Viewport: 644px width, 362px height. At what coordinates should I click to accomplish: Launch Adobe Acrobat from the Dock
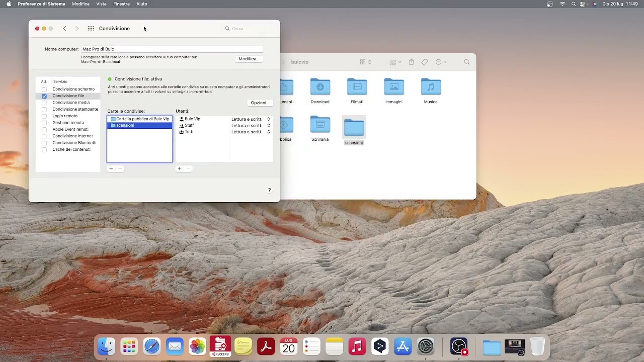[x=266, y=346]
